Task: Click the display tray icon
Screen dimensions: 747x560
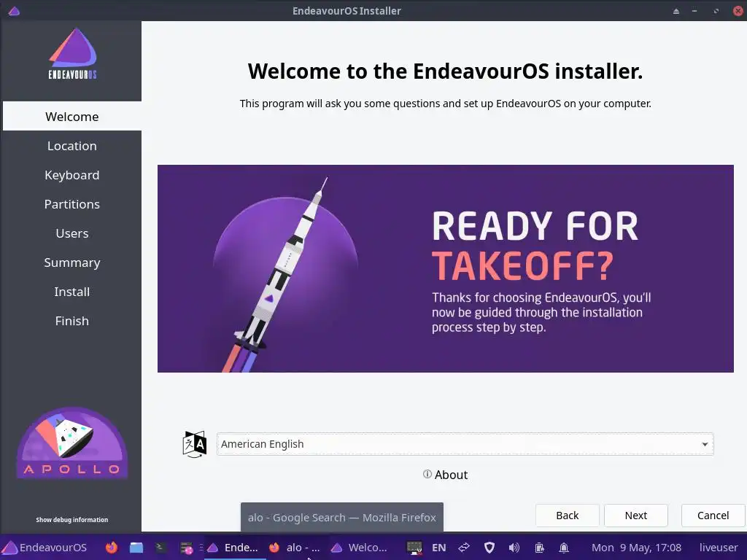Action: pyautogui.click(x=414, y=548)
